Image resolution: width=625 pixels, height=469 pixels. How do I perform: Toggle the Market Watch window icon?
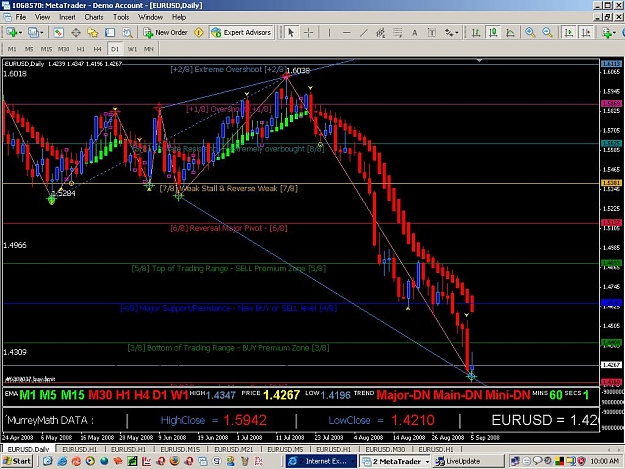pyautogui.click(x=59, y=33)
